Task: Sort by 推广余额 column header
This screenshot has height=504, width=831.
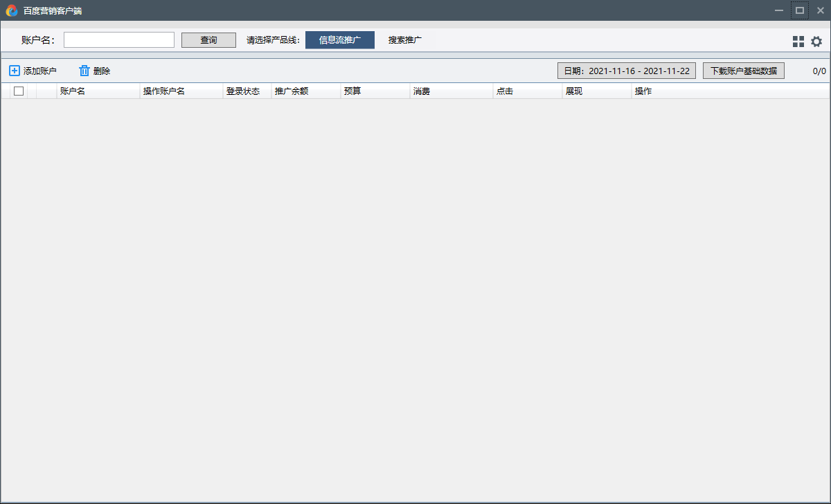Action: point(292,91)
